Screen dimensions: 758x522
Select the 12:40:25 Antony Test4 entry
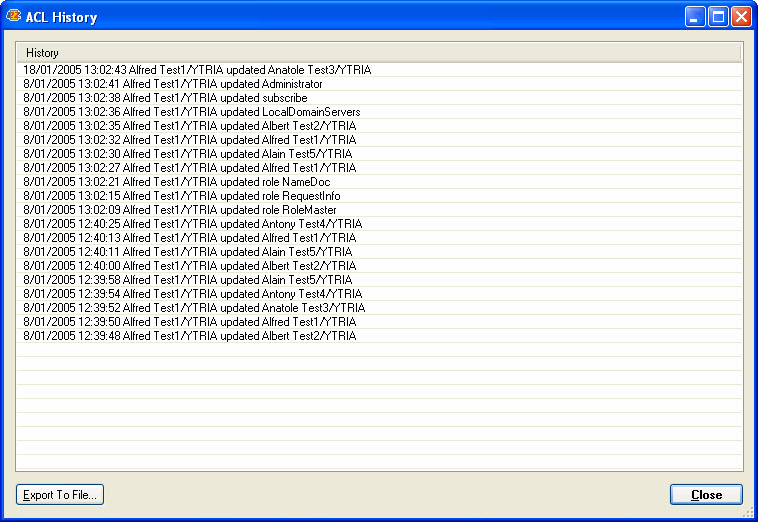[x=192, y=224]
